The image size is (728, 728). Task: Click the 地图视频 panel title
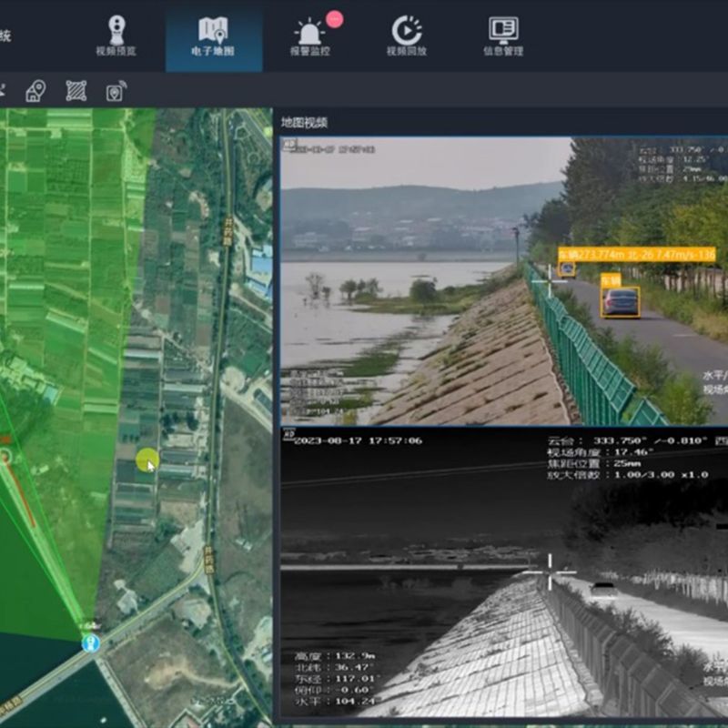pyautogui.click(x=305, y=123)
